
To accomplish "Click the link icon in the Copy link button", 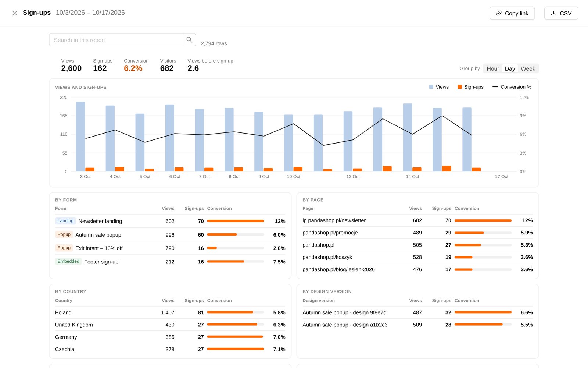I will pyautogui.click(x=499, y=13).
